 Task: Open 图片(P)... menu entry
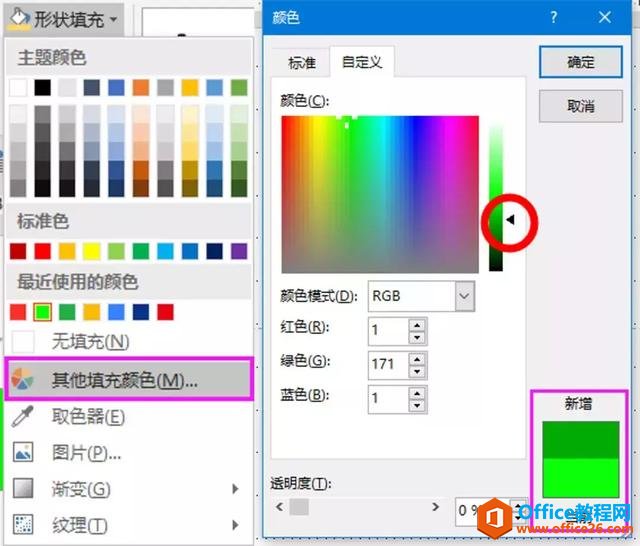pyautogui.click(x=129, y=452)
